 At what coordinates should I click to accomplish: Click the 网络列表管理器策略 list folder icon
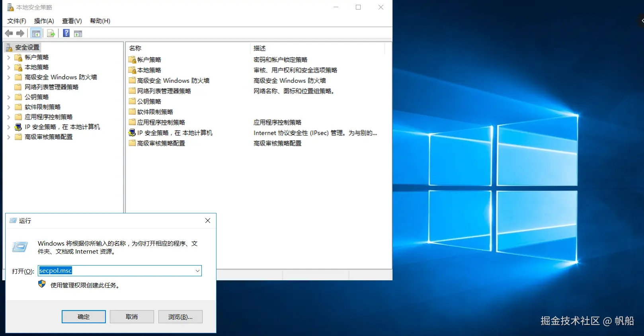click(132, 91)
